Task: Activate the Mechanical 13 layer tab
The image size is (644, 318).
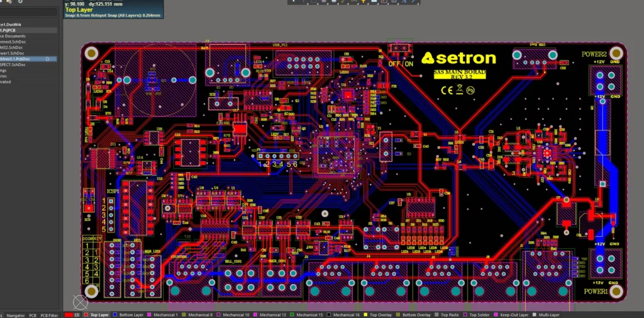Action: coord(272,314)
